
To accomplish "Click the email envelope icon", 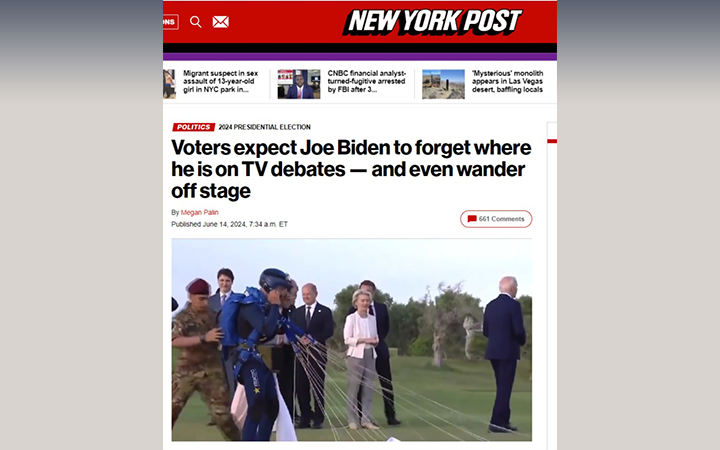I will coord(220,22).
